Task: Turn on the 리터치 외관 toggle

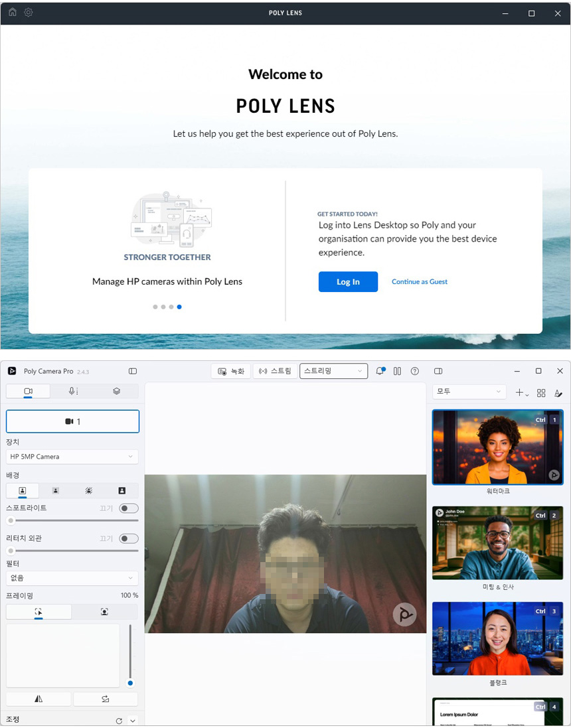Action: (129, 539)
